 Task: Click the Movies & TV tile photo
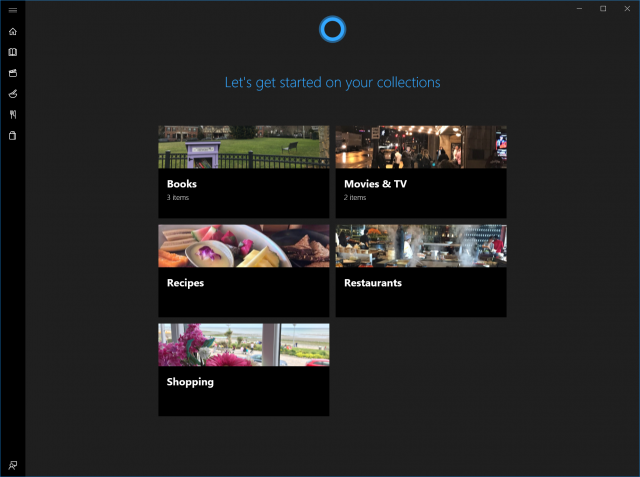(x=420, y=147)
